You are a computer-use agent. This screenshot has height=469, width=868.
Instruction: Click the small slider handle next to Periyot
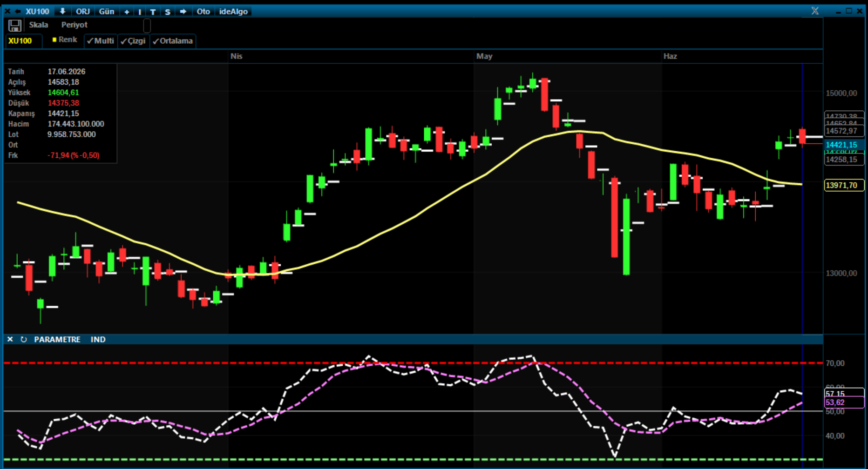tap(147, 26)
